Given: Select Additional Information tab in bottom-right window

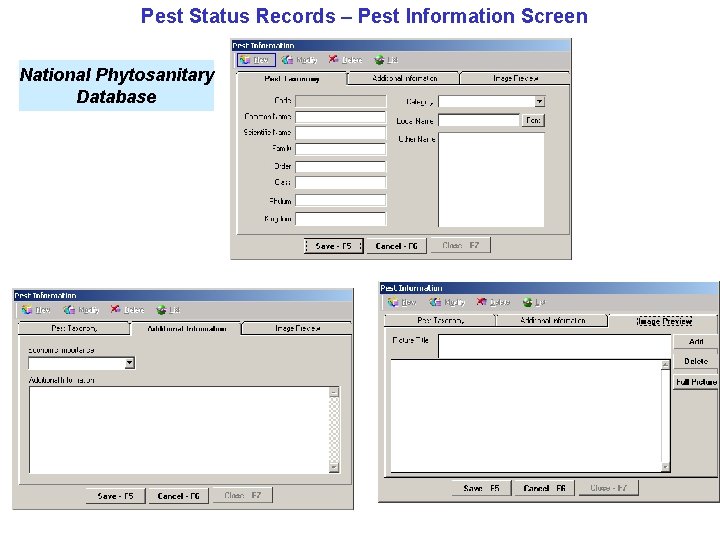Looking at the screenshot, I should coord(552,320).
